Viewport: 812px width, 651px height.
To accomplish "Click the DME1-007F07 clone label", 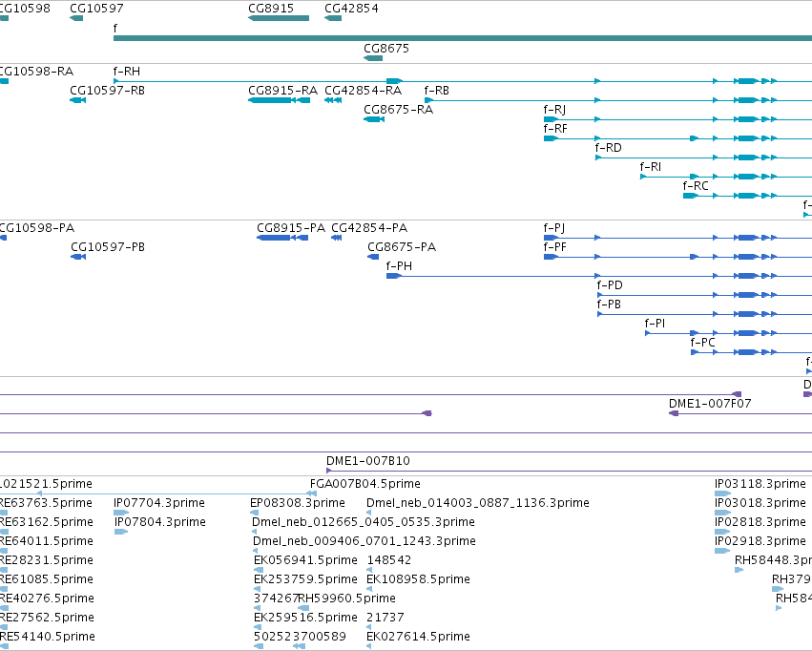I will pos(710,404).
